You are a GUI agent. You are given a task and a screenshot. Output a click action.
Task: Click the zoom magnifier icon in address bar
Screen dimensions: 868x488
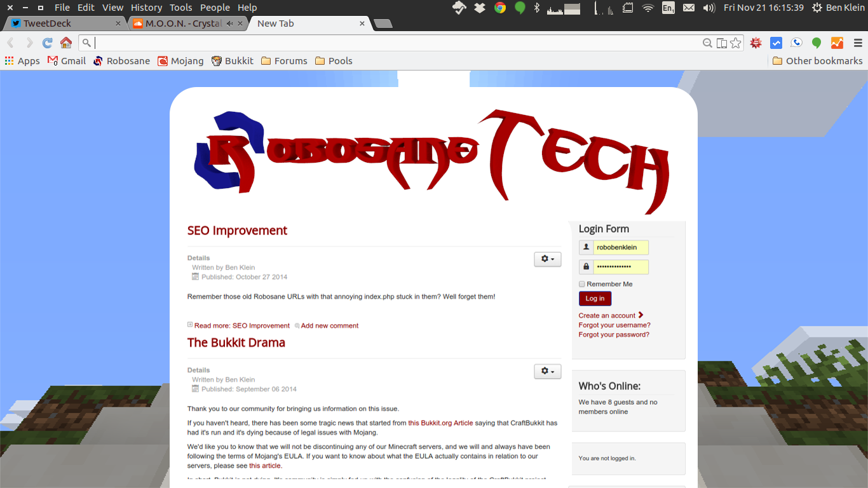[707, 43]
